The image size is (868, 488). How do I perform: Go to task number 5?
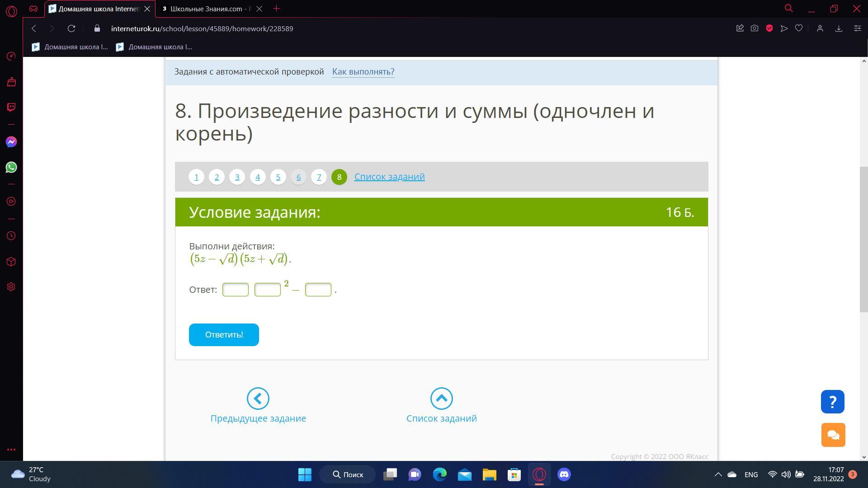pos(278,177)
